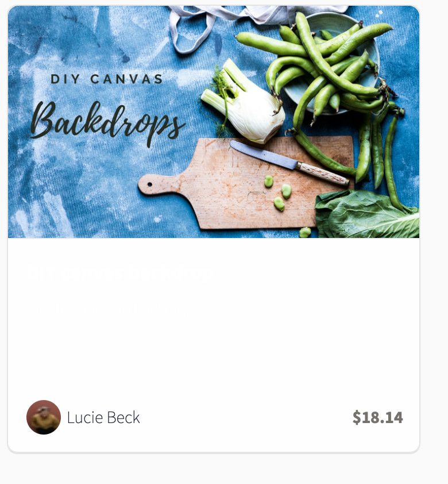Click Lucie Beck's round avatar photo

pos(44,417)
